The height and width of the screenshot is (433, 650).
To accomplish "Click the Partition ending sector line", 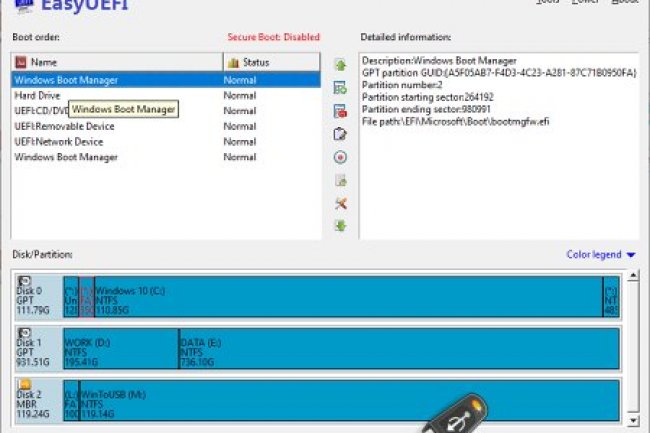I will pos(426,109).
